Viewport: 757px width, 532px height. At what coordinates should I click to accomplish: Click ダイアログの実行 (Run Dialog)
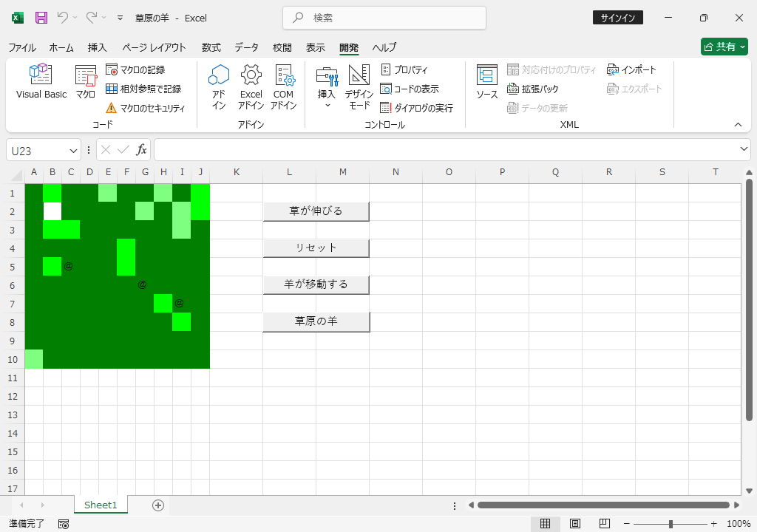pos(417,108)
